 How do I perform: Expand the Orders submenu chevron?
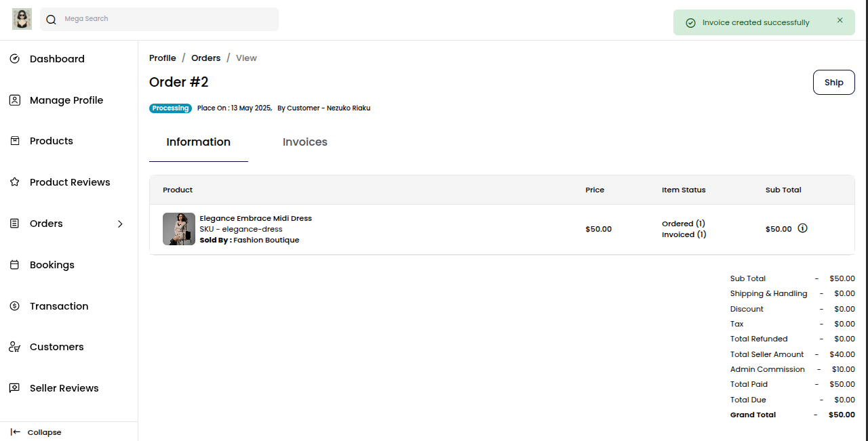tap(120, 224)
